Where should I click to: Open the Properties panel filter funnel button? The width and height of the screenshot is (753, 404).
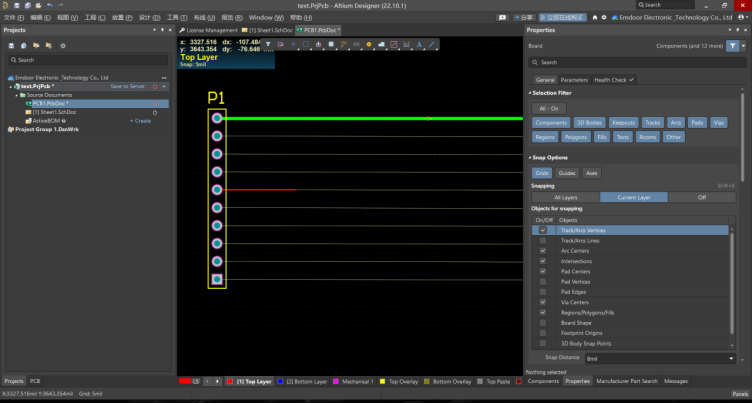point(732,46)
